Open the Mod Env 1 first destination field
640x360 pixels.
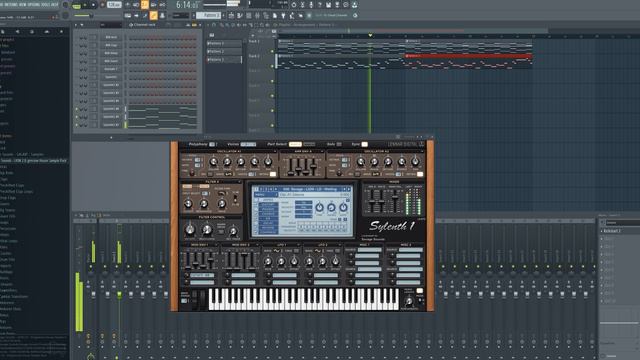[x=202, y=275]
